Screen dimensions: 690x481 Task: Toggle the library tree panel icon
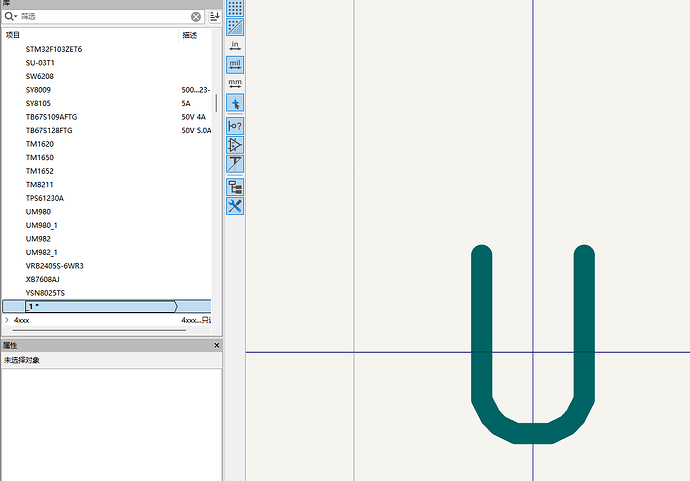click(x=235, y=187)
